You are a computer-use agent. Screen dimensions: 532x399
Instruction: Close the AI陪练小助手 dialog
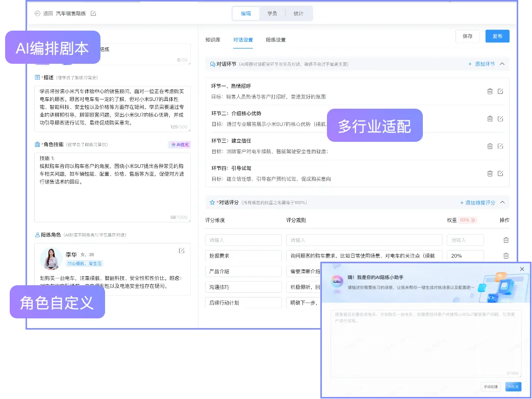click(522, 269)
